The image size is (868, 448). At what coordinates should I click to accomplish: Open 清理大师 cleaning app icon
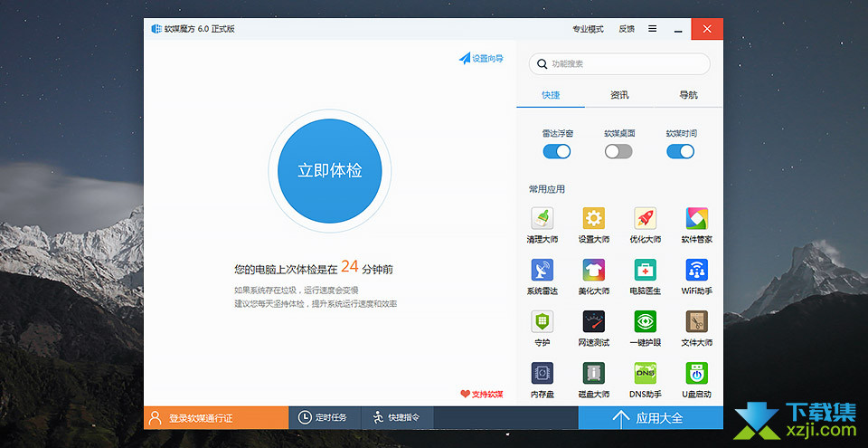542,218
